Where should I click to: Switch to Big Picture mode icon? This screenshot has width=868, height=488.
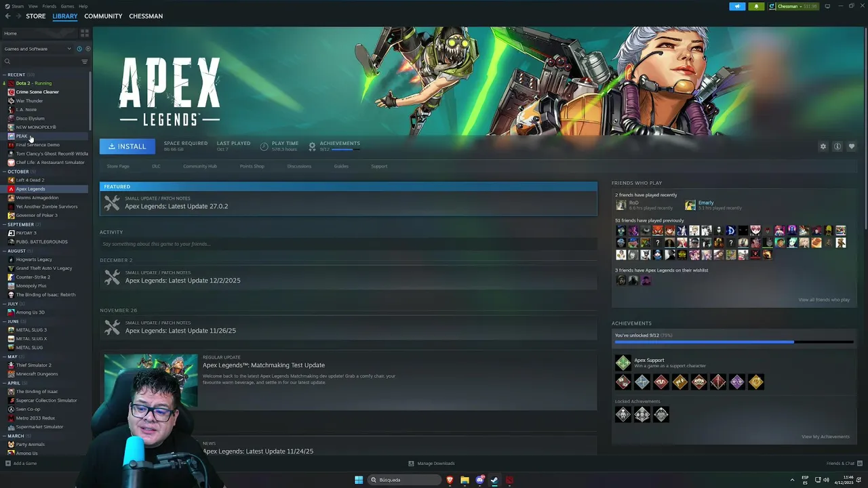pos(827,6)
